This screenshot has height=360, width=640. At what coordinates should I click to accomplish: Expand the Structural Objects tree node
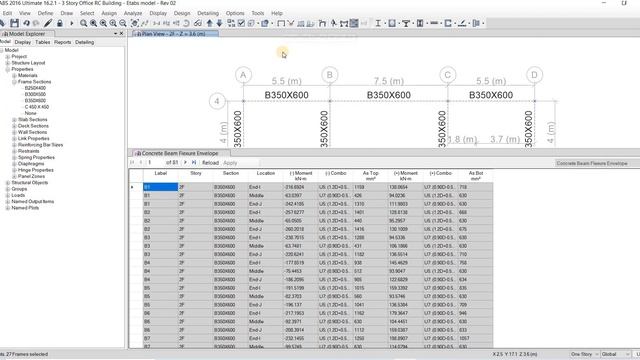pos(8,182)
